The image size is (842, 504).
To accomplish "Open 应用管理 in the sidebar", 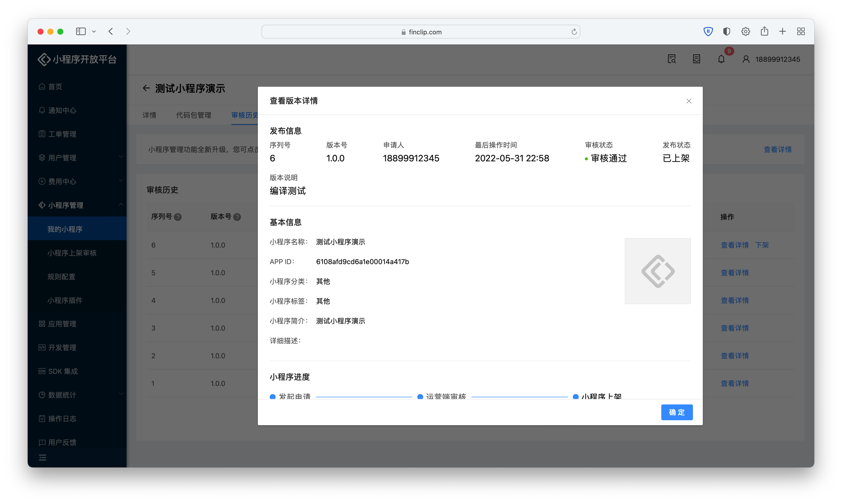I will (x=77, y=324).
